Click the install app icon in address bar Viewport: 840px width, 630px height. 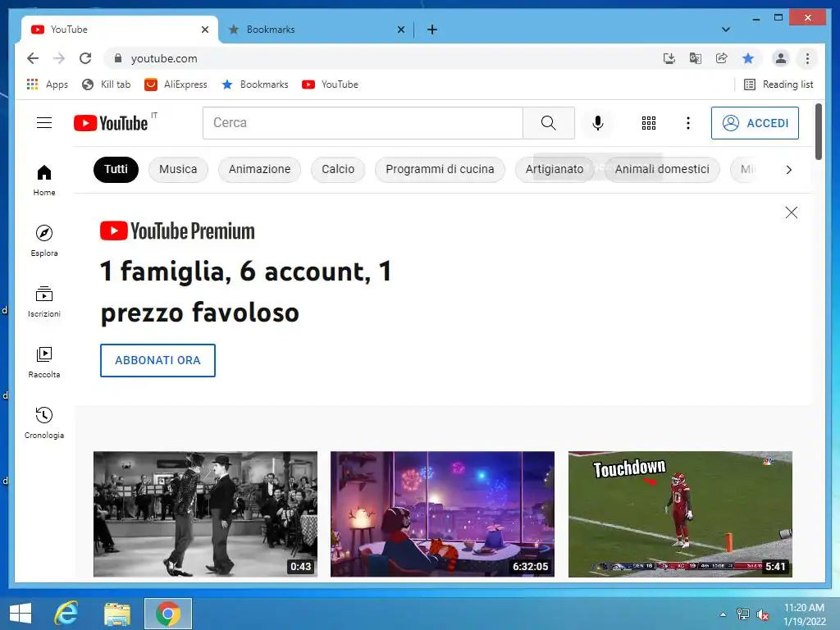(669, 58)
